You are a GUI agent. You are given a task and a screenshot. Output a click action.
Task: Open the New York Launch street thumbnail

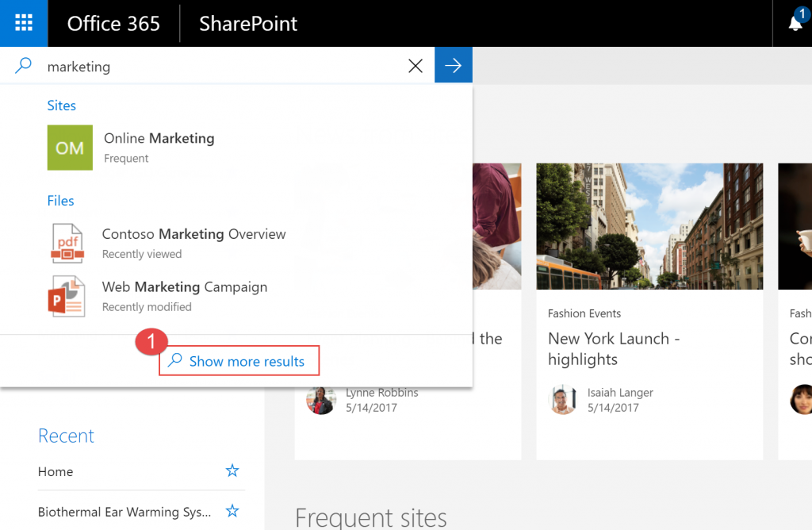click(x=649, y=226)
